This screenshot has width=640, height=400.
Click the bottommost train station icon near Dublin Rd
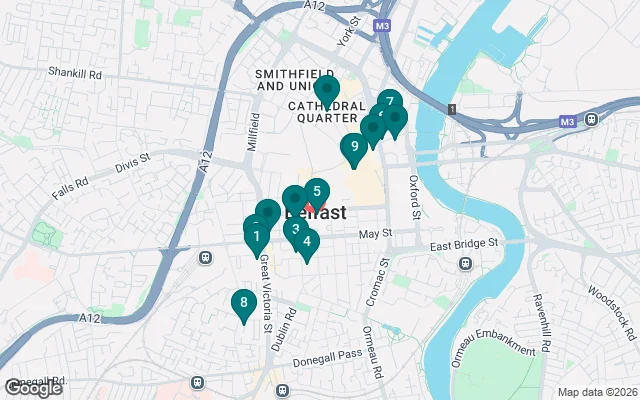[282, 390]
